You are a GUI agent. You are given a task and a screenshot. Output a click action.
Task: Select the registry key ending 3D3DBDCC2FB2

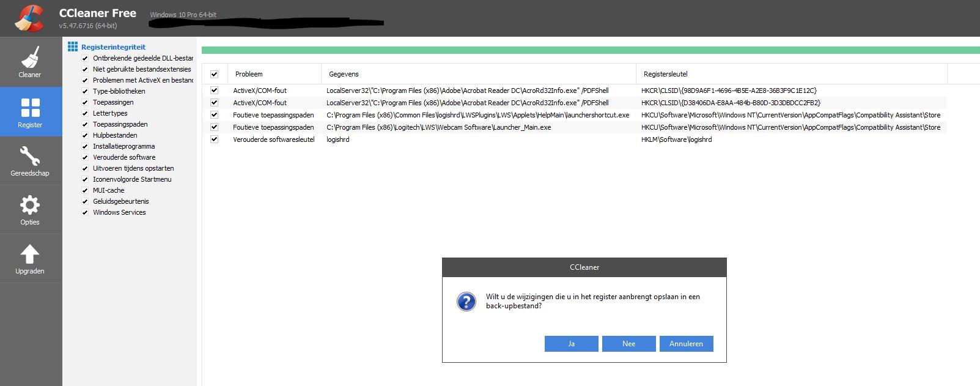coord(731,103)
